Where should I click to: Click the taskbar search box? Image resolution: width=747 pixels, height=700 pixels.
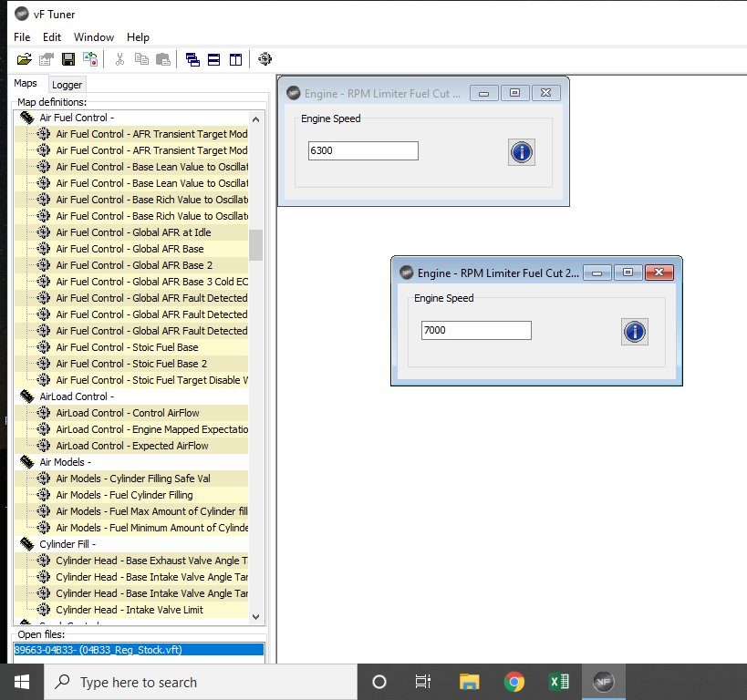pyautogui.click(x=201, y=682)
